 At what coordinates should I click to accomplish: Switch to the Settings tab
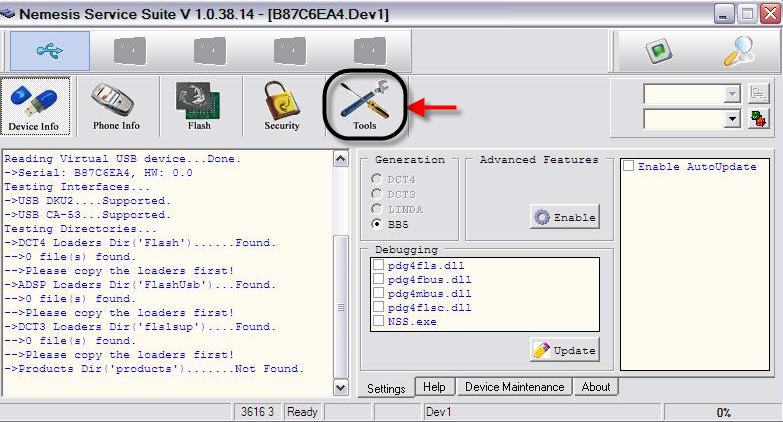pyautogui.click(x=386, y=388)
